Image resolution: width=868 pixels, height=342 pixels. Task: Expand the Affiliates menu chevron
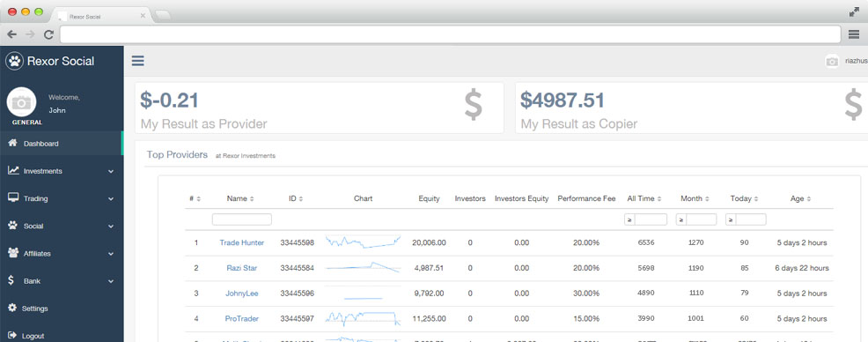pyautogui.click(x=111, y=254)
